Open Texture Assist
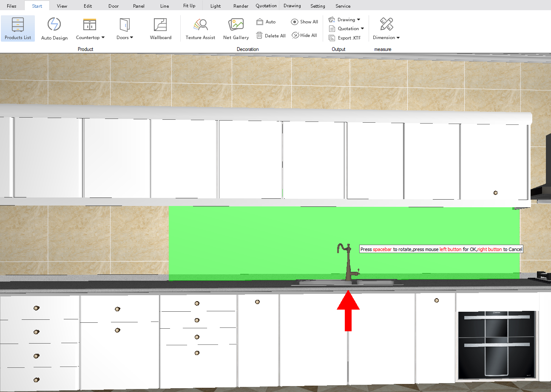551x392 pixels. coord(200,29)
